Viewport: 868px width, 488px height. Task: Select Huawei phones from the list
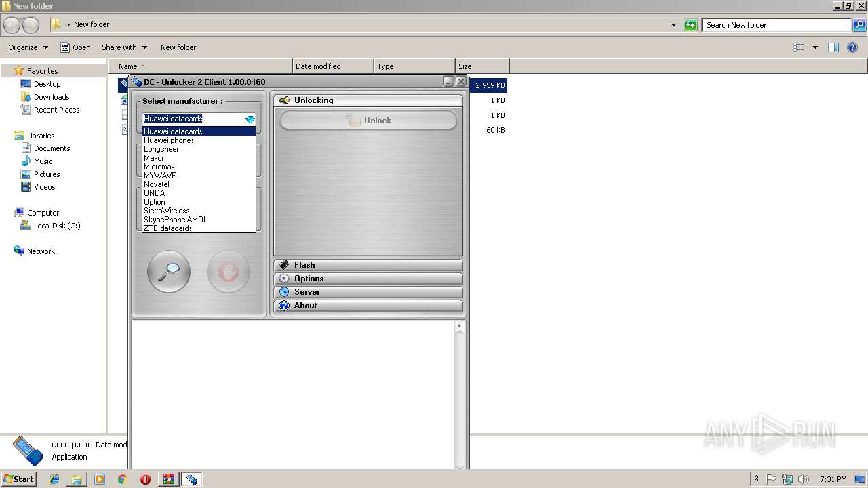[x=199, y=140]
